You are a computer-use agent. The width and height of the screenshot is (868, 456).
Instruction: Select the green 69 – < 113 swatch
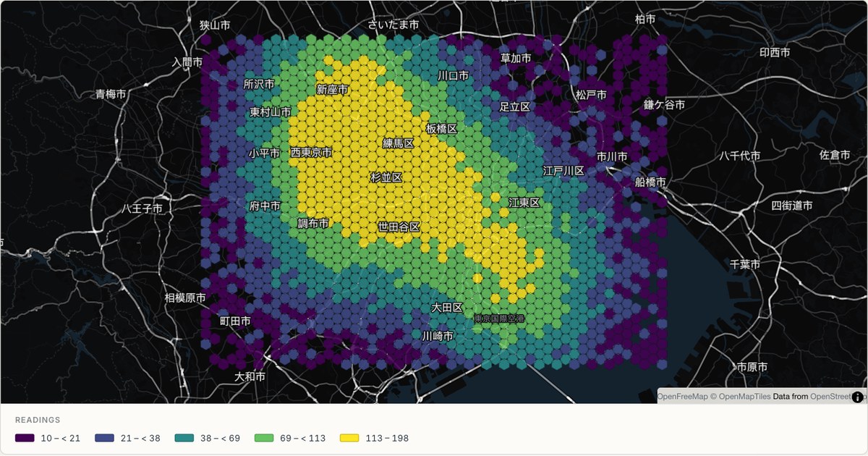pos(265,438)
